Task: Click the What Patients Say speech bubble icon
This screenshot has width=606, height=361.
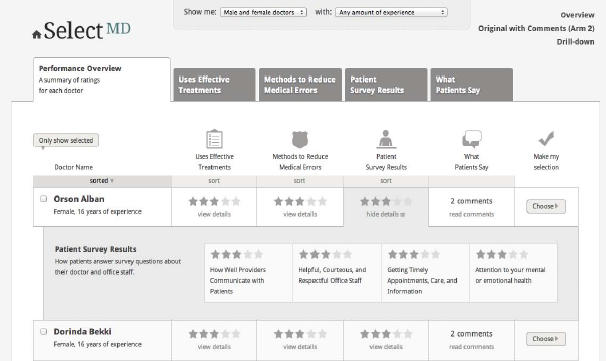Action: pyautogui.click(x=472, y=139)
